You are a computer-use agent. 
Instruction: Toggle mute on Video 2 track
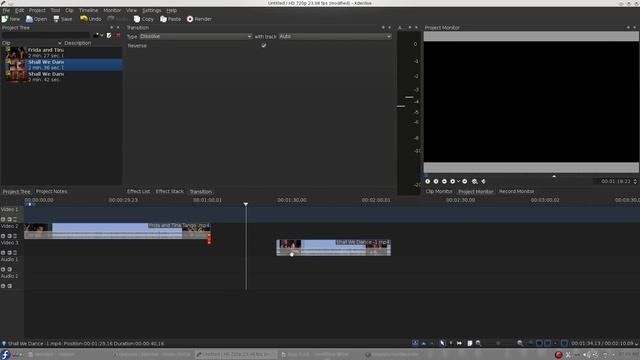click(9, 236)
